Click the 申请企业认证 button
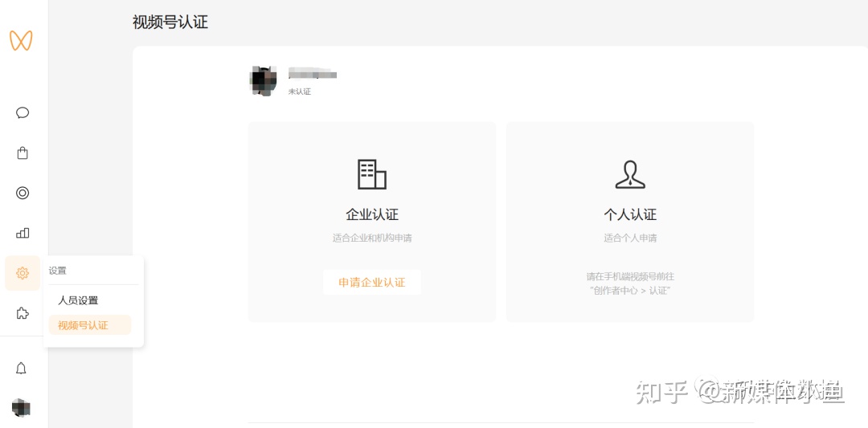The image size is (868, 428). [371, 283]
